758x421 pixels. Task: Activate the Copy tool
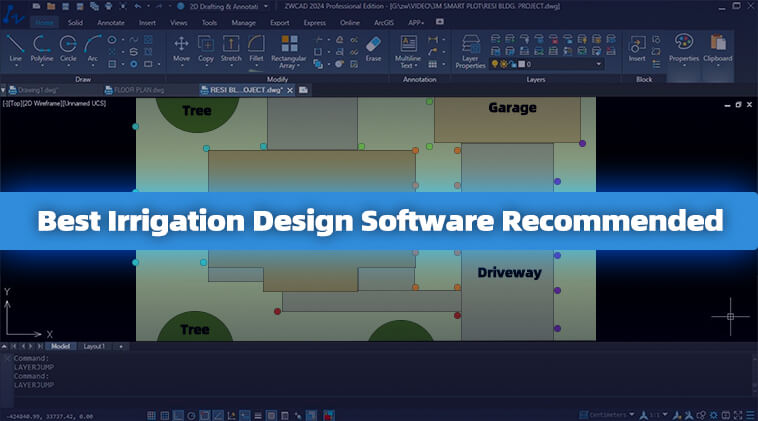(x=206, y=48)
